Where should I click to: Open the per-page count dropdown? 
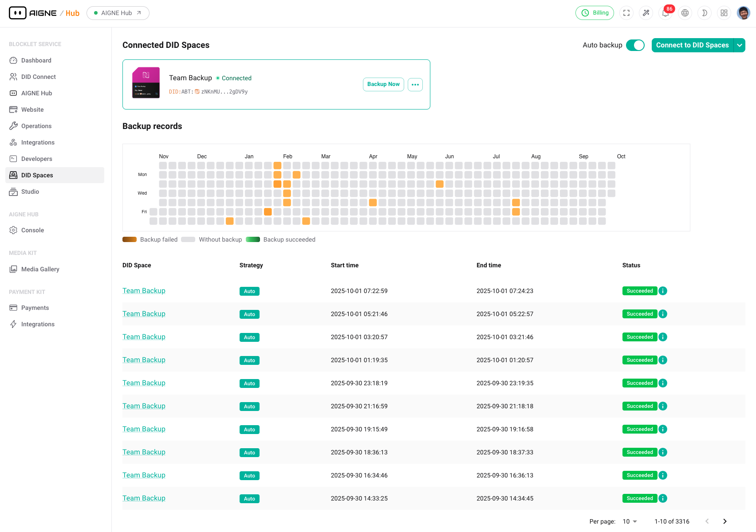pyautogui.click(x=629, y=521)
